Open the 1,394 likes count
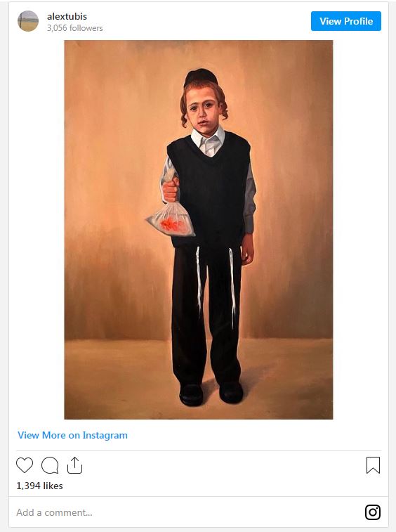The image size is (396, 532). click(39, 486)
